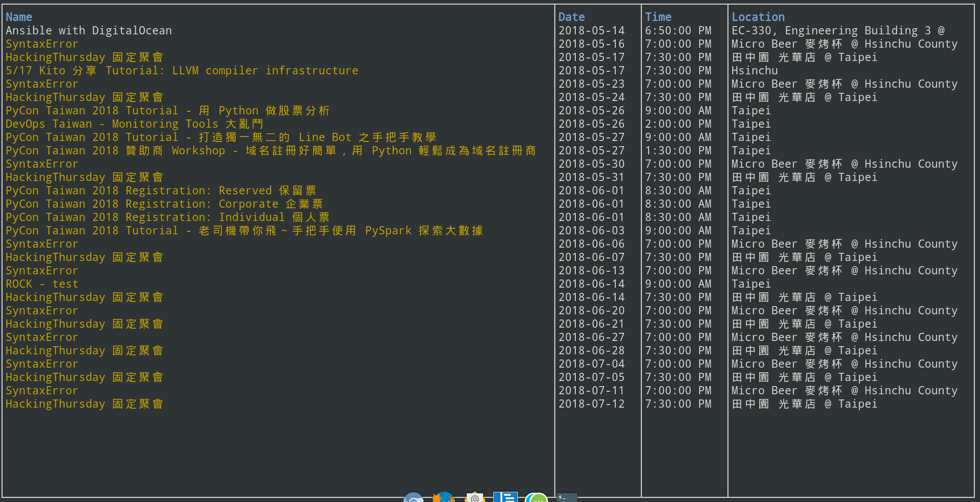Open the email client dock icon

[475, 497]
